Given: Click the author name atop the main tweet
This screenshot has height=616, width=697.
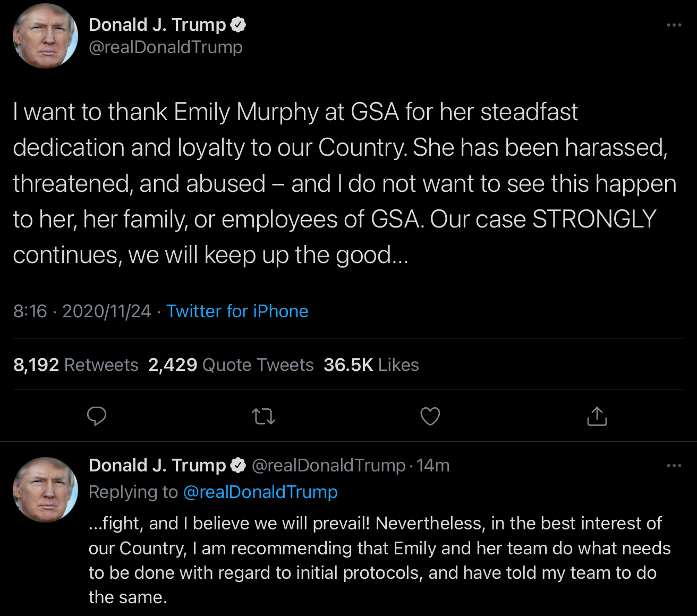Looking at the screenshot, I should click(157, 24).
